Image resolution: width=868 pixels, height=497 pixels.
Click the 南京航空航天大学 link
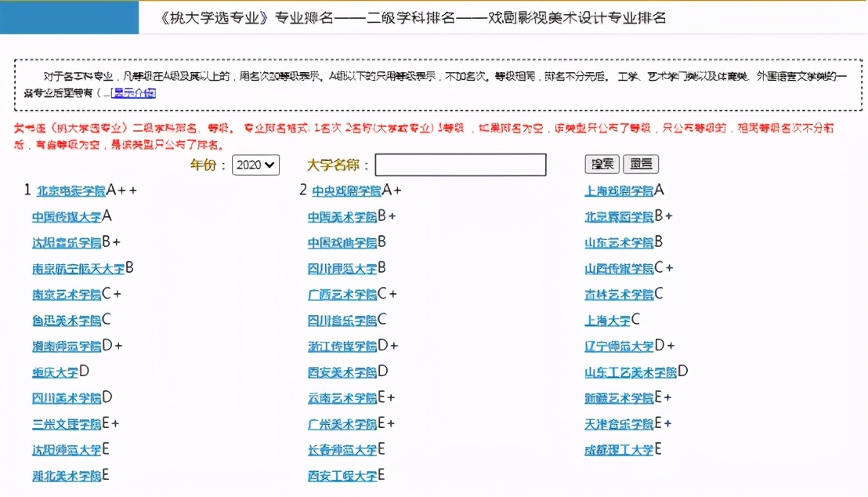(73, 267)
